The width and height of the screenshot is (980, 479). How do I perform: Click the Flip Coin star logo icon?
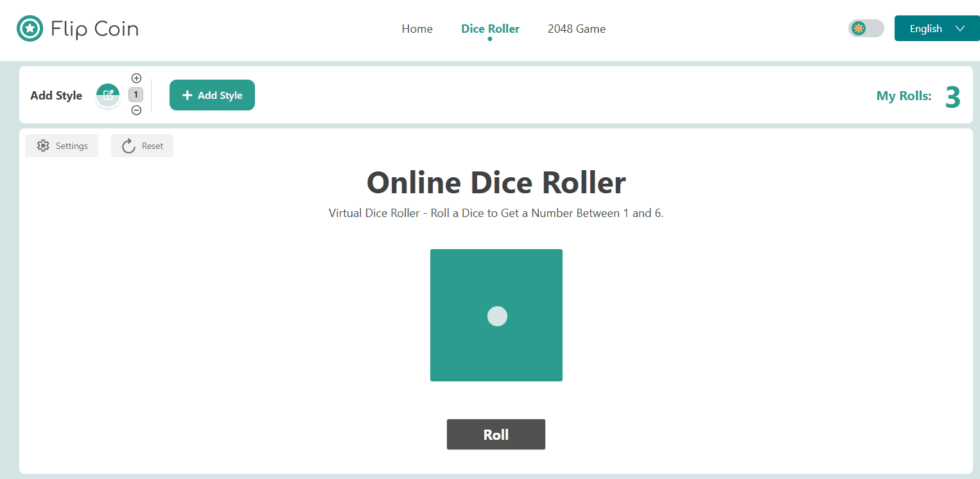pyautogui.click(x=30, y=29)
